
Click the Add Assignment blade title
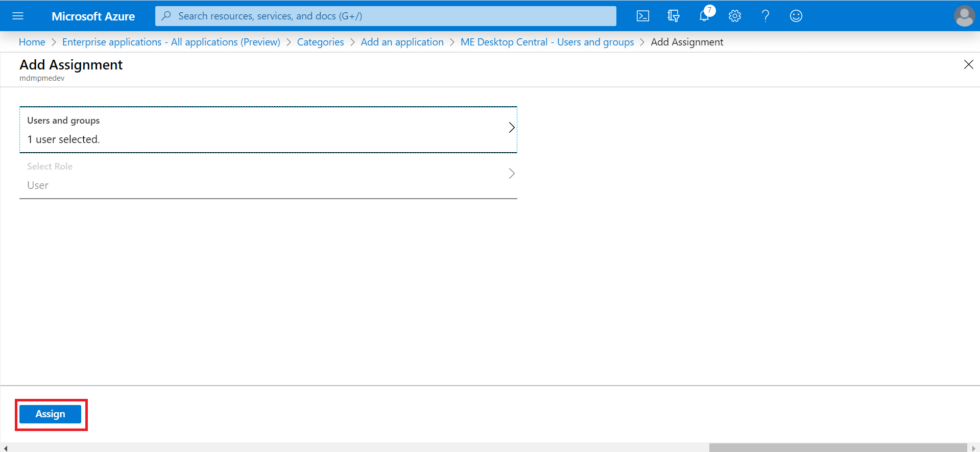71,65
